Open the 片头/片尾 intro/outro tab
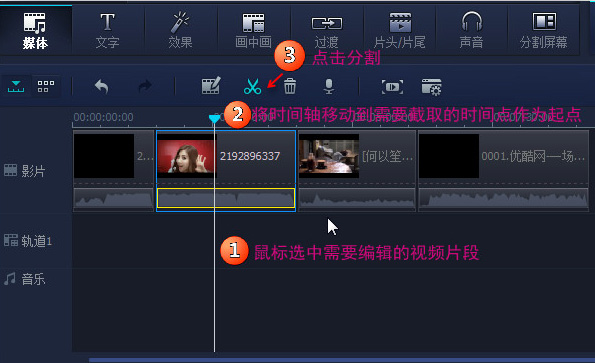The image size is (595, 363). click(399, 30)
